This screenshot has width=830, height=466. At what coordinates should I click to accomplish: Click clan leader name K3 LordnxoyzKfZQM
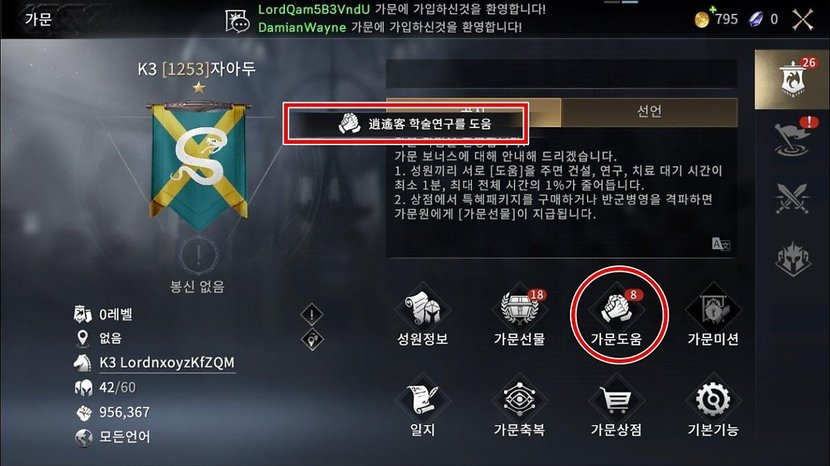point(167,363)
